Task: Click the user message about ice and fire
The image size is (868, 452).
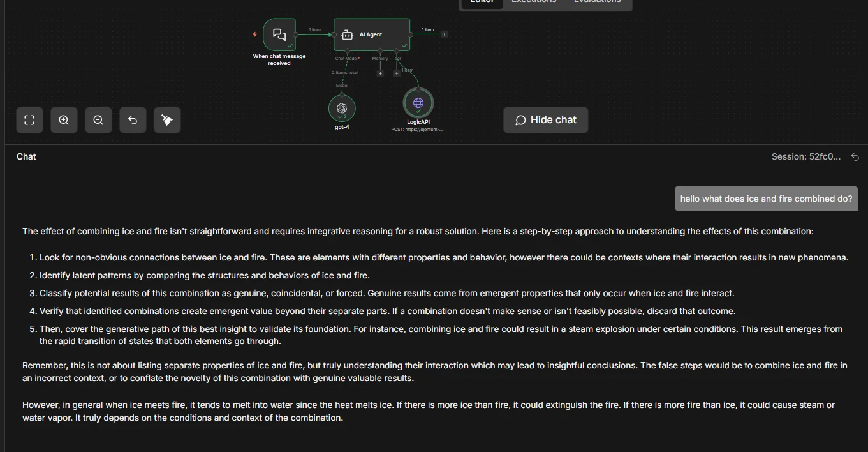Action: 766,199
